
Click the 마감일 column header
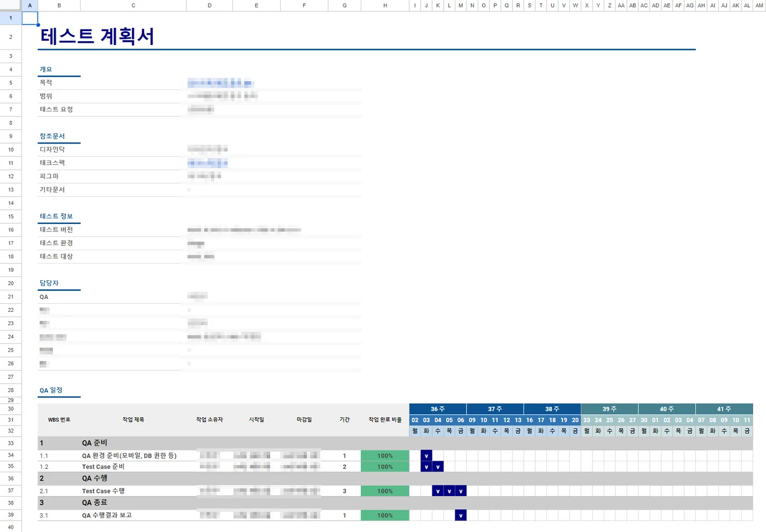pos(304,419)
